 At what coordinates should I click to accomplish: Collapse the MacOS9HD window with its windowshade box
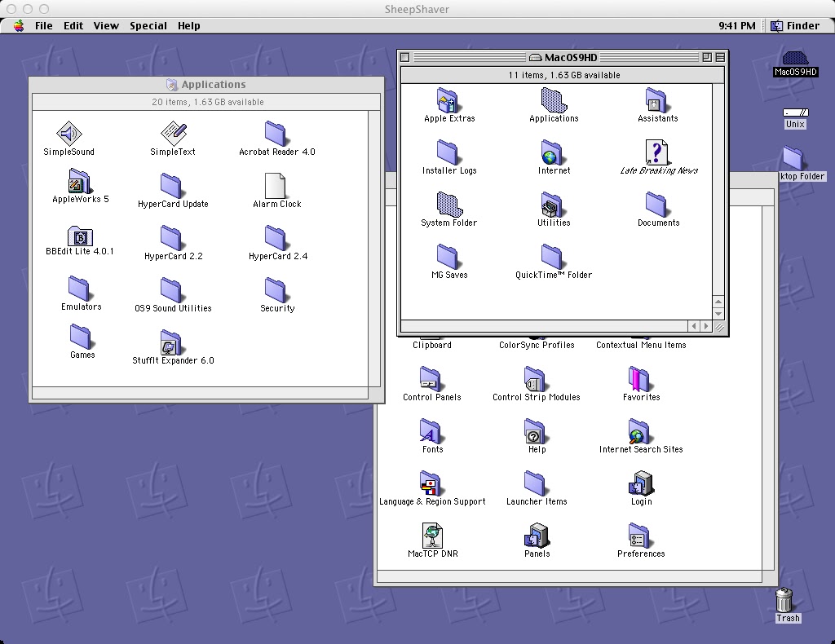pyautogui.click(x=718, y=56)
